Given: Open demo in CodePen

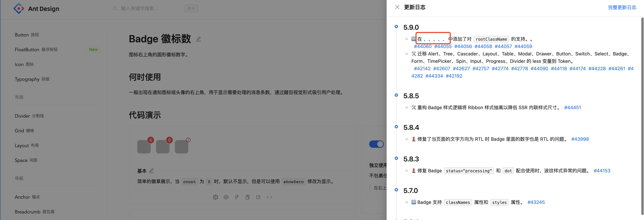Looking at the screenshot, I should click(226, 197).
